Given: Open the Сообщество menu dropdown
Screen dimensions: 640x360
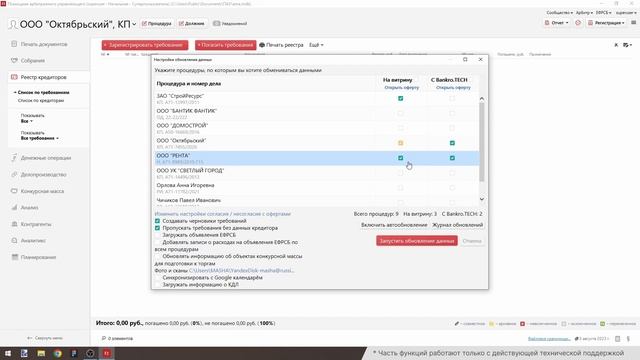Looking at the screenshot, I should tap(559, 13).
